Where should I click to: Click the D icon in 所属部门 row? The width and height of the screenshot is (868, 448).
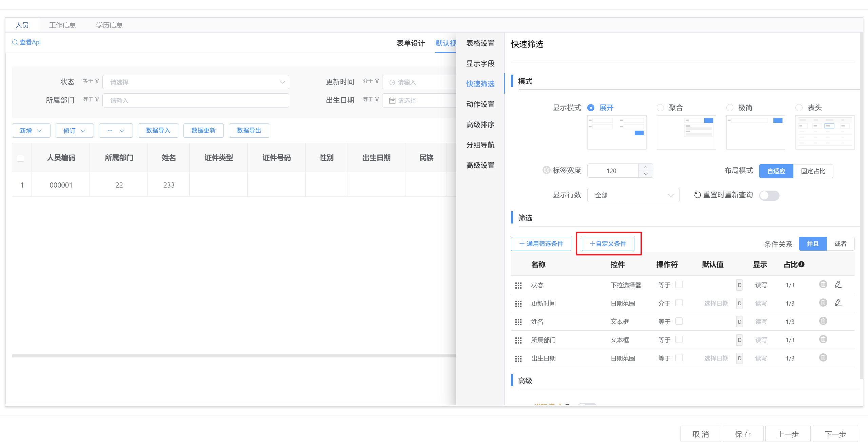tap(739, 340)
